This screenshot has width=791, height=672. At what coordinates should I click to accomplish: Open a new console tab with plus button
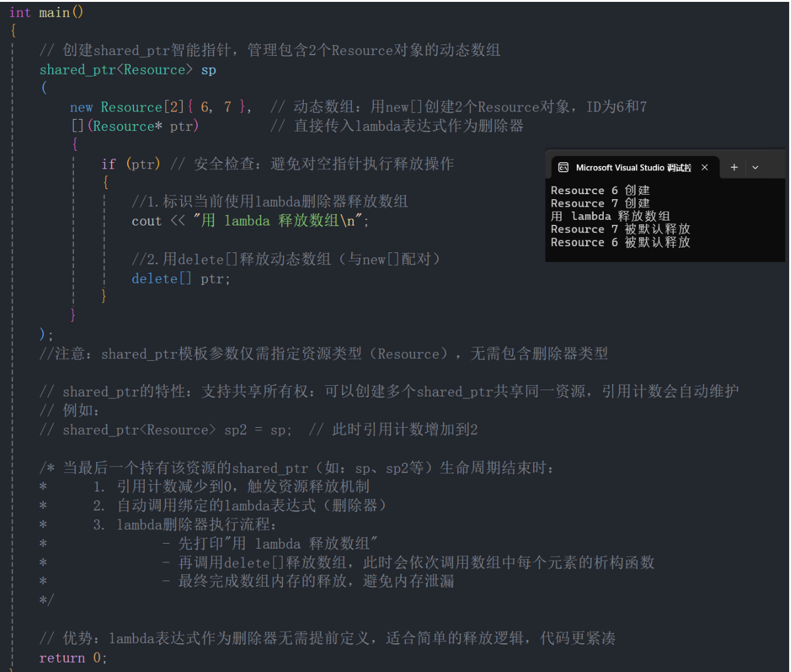[x=734, y=167]
